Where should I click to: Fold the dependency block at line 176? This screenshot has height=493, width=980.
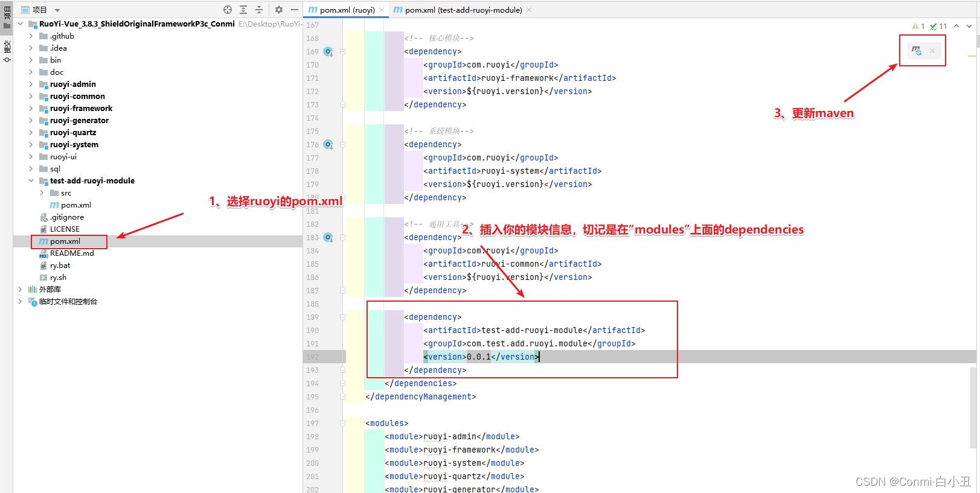[342, 145]
